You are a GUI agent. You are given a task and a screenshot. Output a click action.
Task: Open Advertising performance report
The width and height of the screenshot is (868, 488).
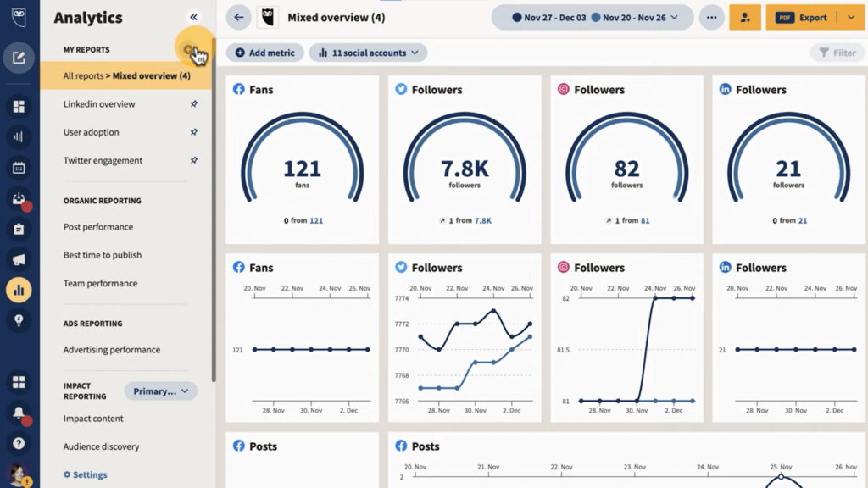click(112, 350)
